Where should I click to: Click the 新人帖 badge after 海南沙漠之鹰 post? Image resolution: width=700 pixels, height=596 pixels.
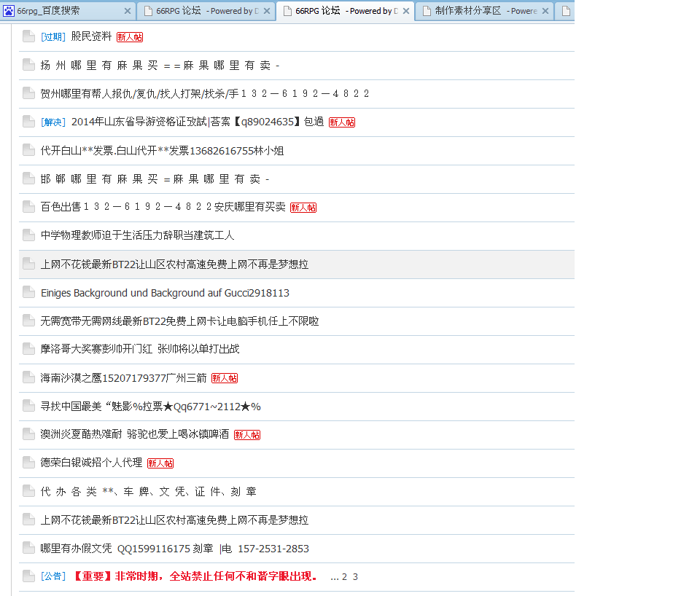pyautogui.click(x=225, y=378)
